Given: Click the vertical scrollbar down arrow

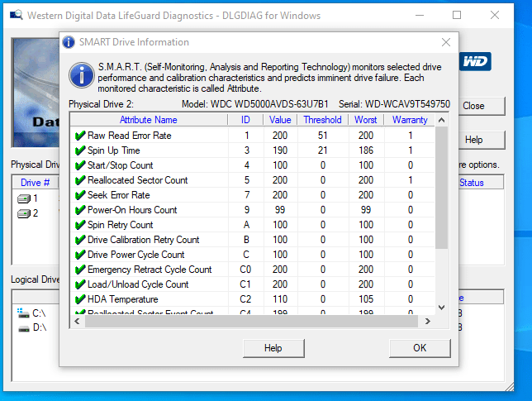Looking at the screenshot, I should [x=441, y=308].
